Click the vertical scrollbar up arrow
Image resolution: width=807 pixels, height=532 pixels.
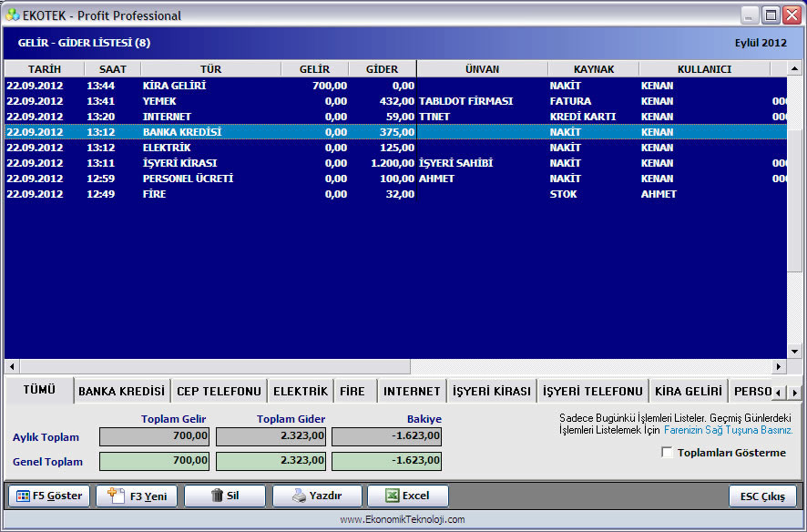tap(794, 68)
